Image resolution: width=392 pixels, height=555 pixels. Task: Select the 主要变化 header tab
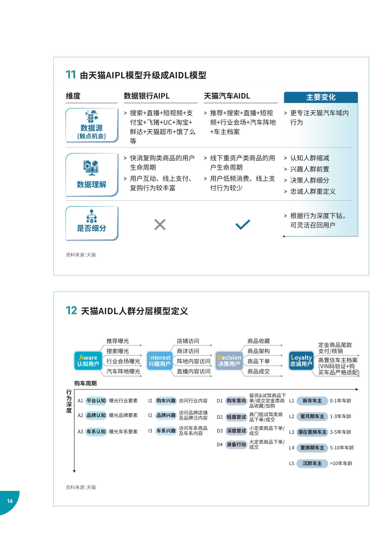(321, 97)
